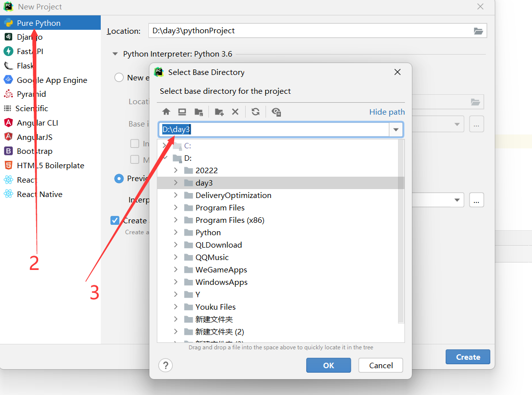Screen dimensions: 532x395
Task: Pick React Native project type
Action: click(x=50, y=194)
